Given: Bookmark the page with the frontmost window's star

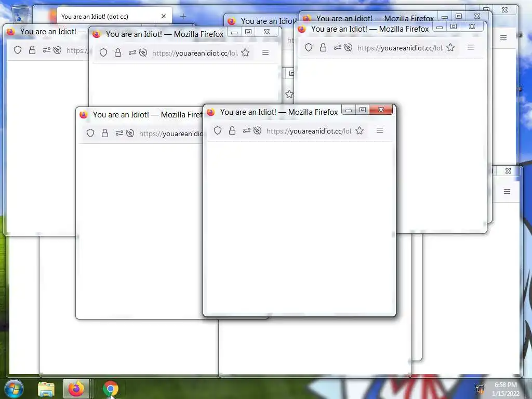Looking at the screenshot, I should 360,130.
